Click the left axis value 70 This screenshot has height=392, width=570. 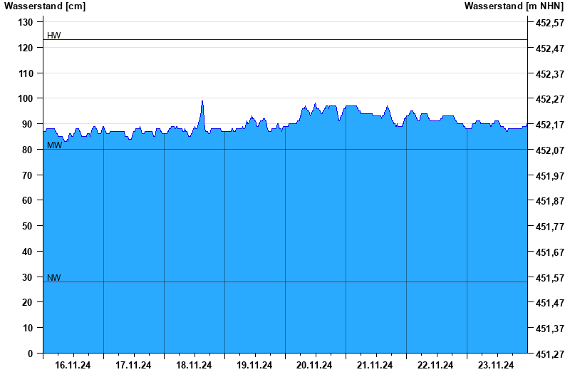click(27, 175)
